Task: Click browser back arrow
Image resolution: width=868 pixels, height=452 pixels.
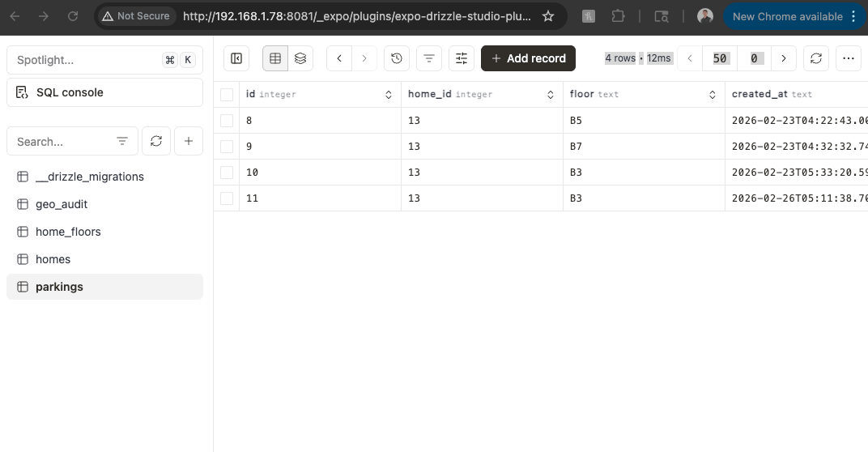Action: (x=15, y=16)
